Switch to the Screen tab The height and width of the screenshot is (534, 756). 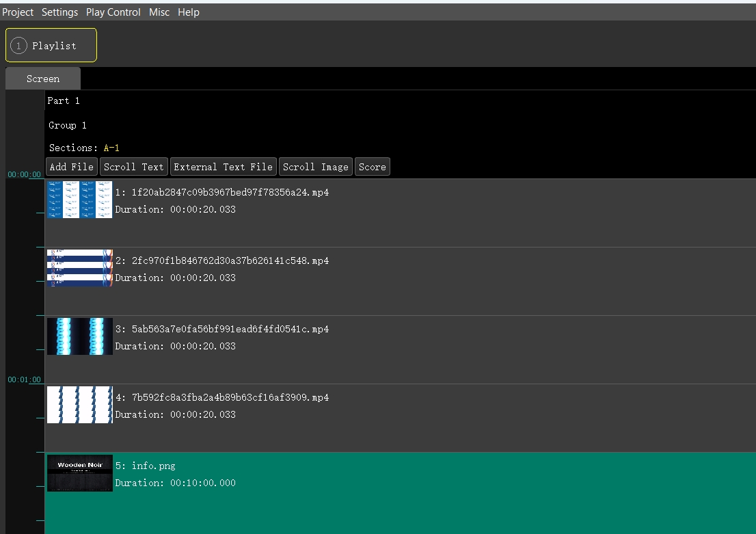pos(42,79)
